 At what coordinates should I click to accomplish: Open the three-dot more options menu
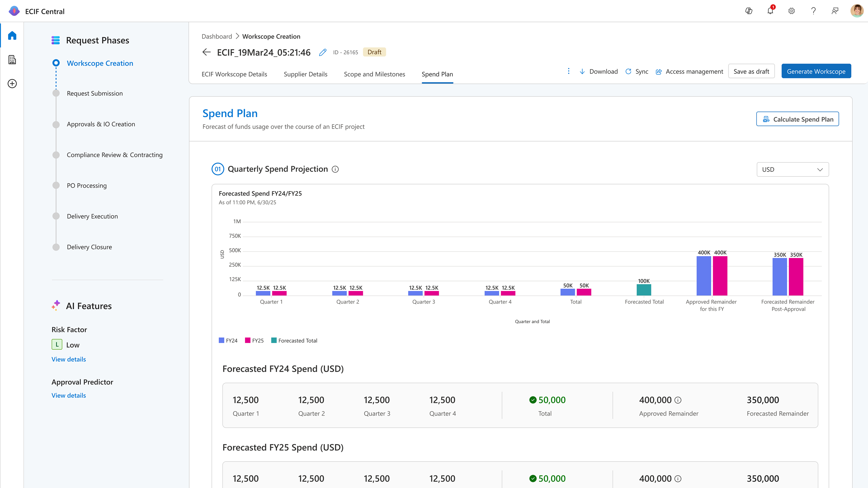point(568,71)
